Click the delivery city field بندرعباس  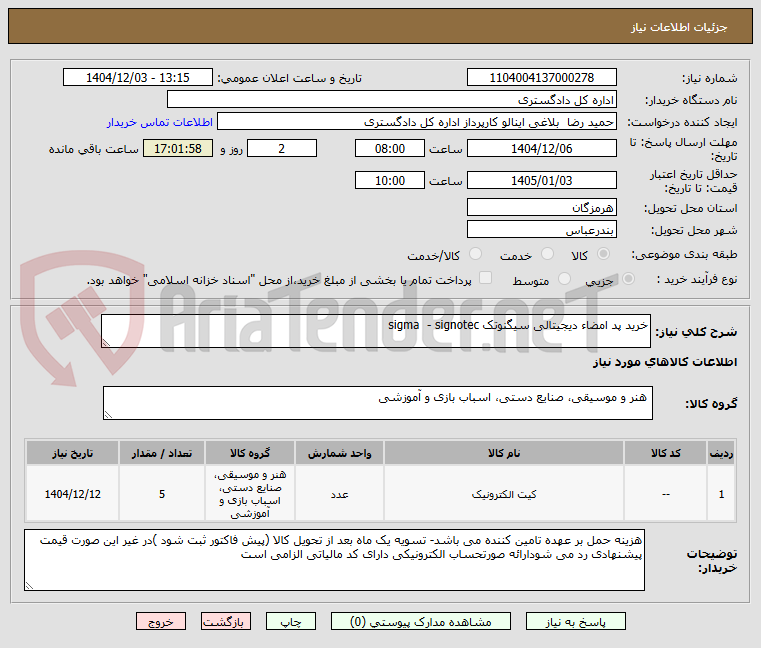[x=542, y=229]
